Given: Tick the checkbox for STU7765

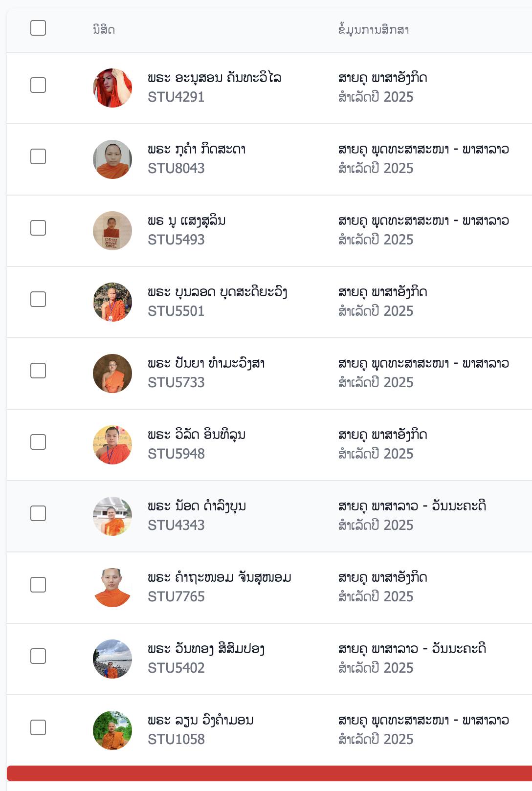Looking at the screenshot, I should tap(38, 585).
